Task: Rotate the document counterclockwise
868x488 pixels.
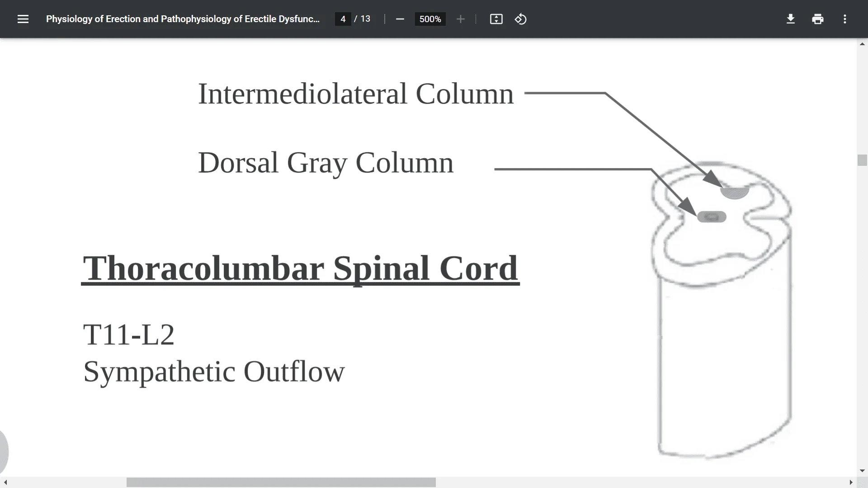Action: [x=520, y=19]
